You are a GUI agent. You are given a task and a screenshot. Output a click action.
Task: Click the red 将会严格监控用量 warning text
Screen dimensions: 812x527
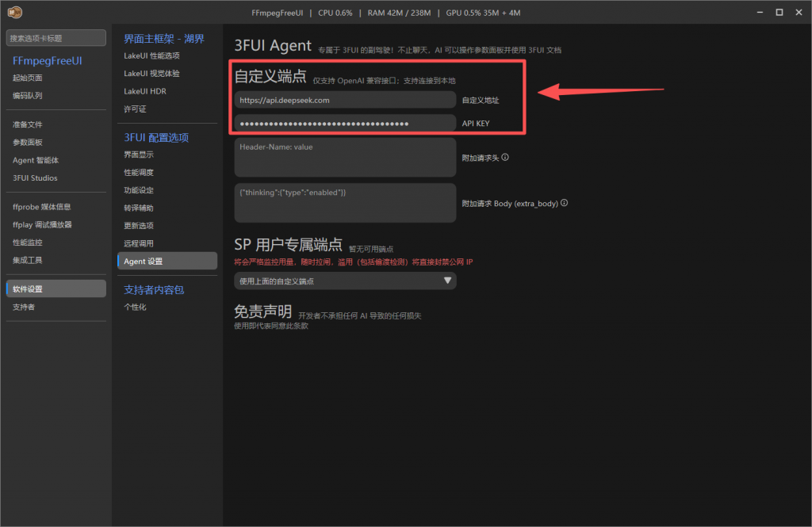click(x=353, y=262)
